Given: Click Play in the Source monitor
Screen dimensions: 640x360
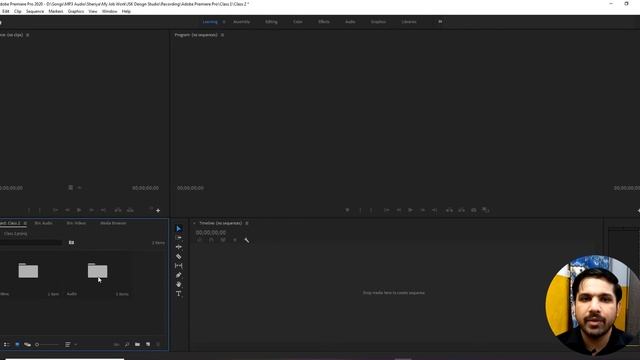Looking at the screenshot, I should coord(79,210).
